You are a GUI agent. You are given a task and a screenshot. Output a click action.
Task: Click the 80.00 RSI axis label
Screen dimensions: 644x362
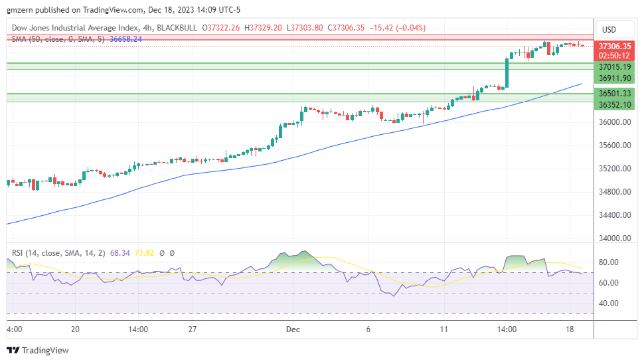pyautogui.click(x=609, y=262)
